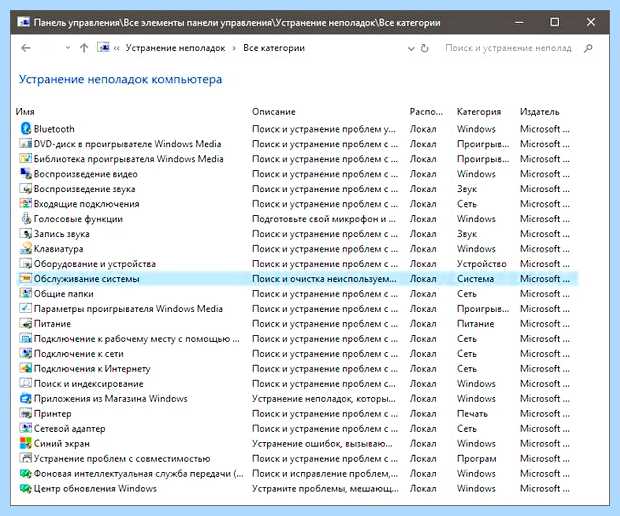Open the Воспроизведение видео troubleshooter
This screenshot has height=516, width=620.
[x=86, y=174]
